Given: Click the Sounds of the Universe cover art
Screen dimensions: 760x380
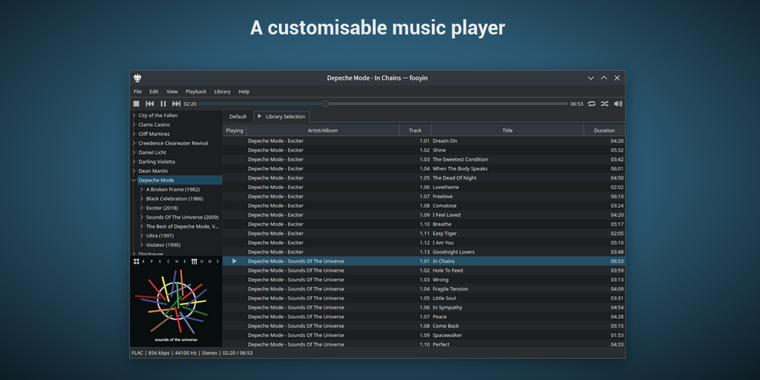Looking at the screenshot, I should [176, 301].
